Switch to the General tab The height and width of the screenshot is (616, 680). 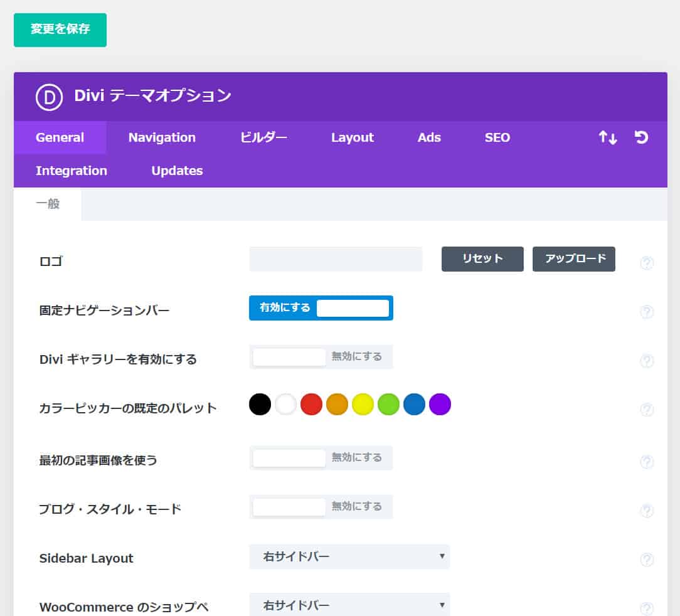coord(60,137)
